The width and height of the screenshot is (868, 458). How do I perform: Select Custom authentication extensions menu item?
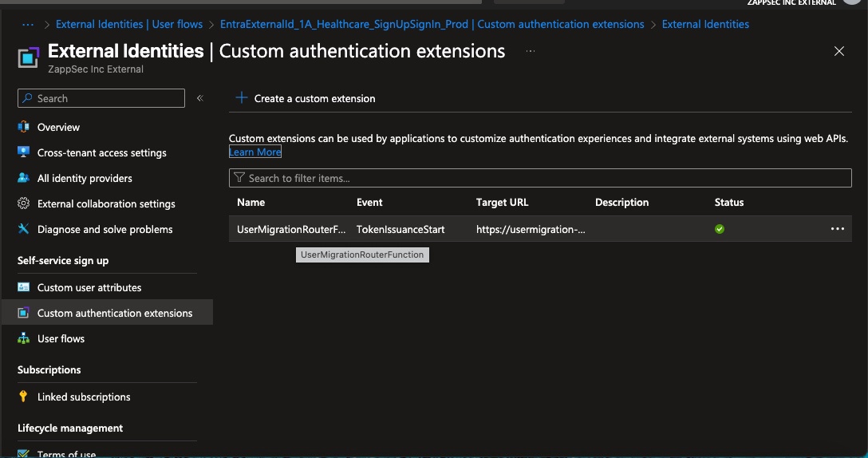coord(115,312)
